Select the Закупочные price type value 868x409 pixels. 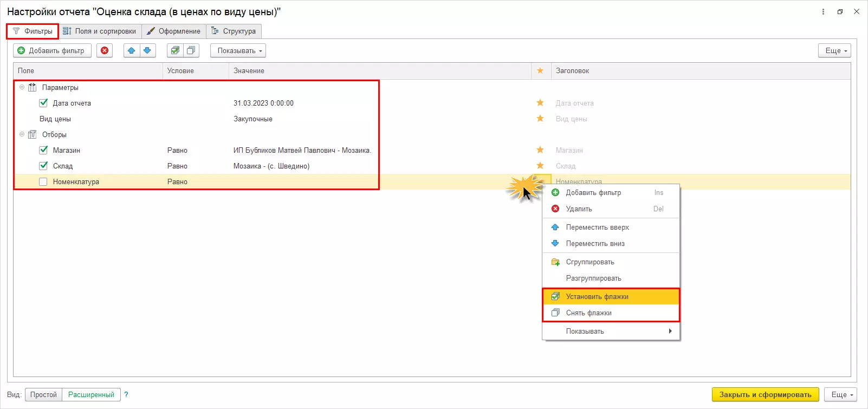[253, 119]
